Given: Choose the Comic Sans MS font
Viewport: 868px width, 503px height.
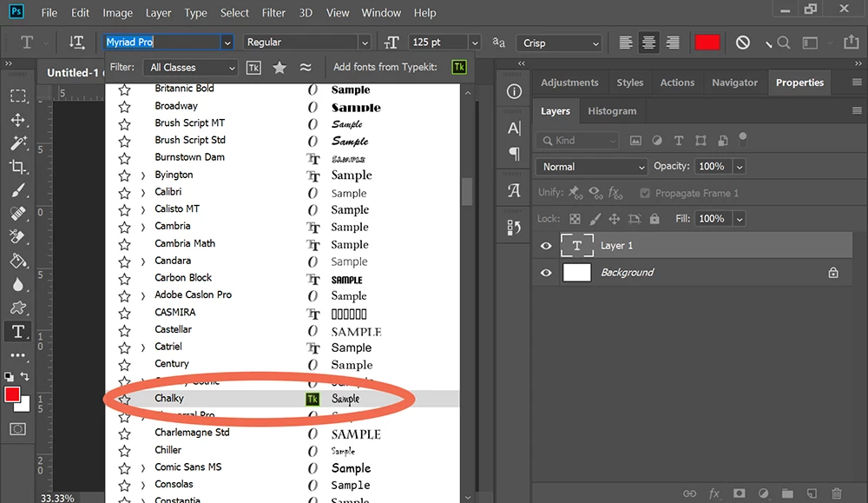Looking at the screenshot, I should point(282,467).
